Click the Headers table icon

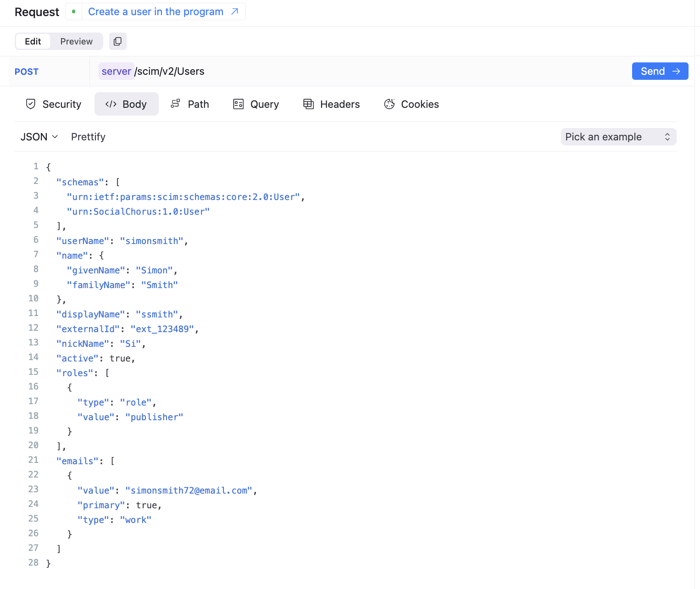click(308, 104)
